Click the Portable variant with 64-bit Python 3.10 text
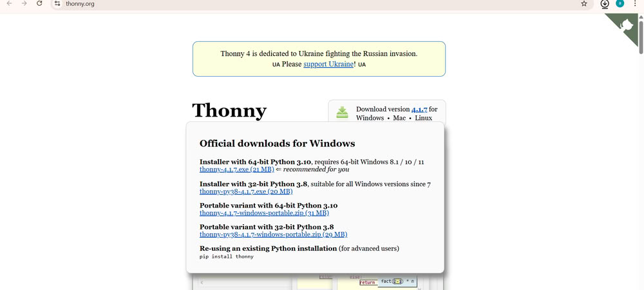This screenshot has width=644, height=290. click(x=269, y=206)
